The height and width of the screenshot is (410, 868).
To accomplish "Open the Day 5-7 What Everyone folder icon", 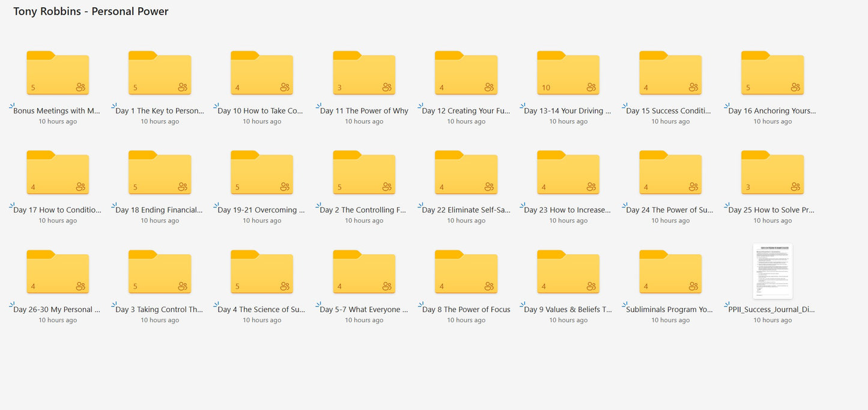I will pyautogui.click(x=364, y=272).
